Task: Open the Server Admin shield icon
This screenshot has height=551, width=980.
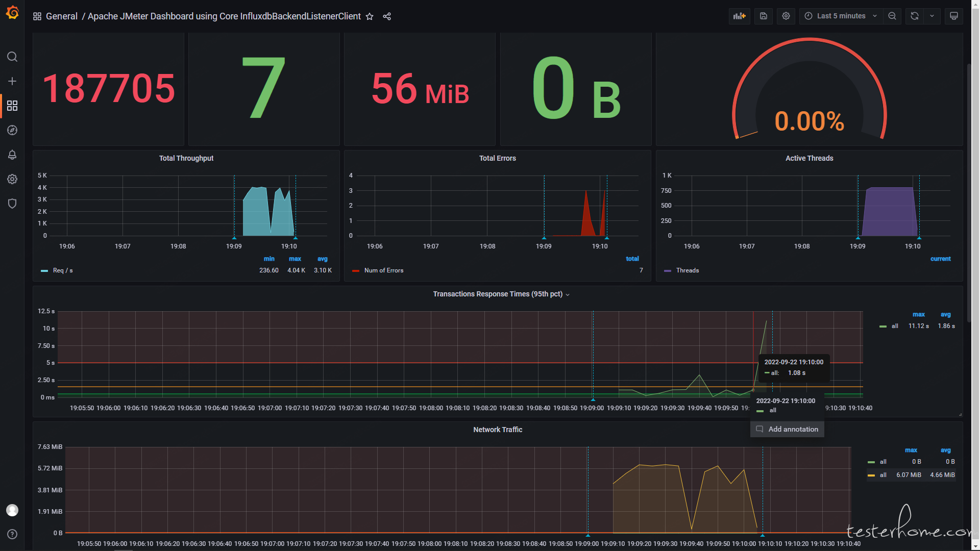Action: [12, 204]
